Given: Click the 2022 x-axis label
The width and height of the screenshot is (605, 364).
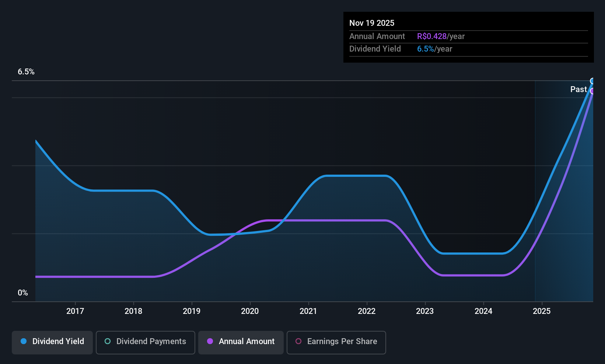Looking at the screenshot, I should click(367, 311).
